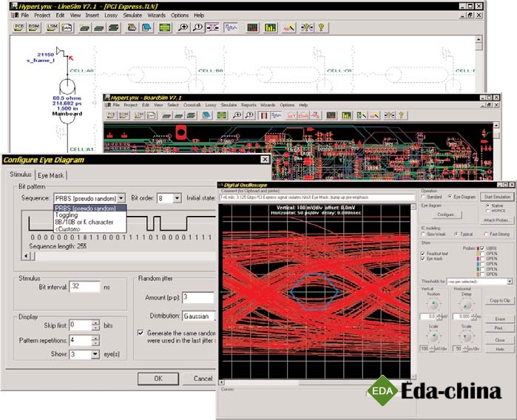517x420 pixels.
Task: Increment the Pattern repetitions stepper
Action: pyautogui.click(x=95, y=338)
